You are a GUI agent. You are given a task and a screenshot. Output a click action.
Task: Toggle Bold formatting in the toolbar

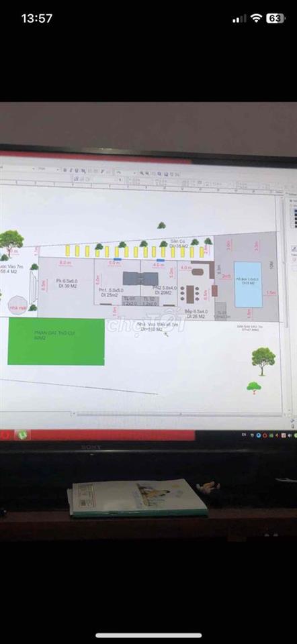pos(65,170)
